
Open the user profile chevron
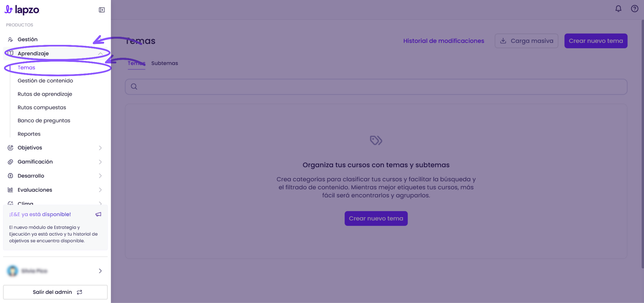pyautogui.click(x=100, y=271)
